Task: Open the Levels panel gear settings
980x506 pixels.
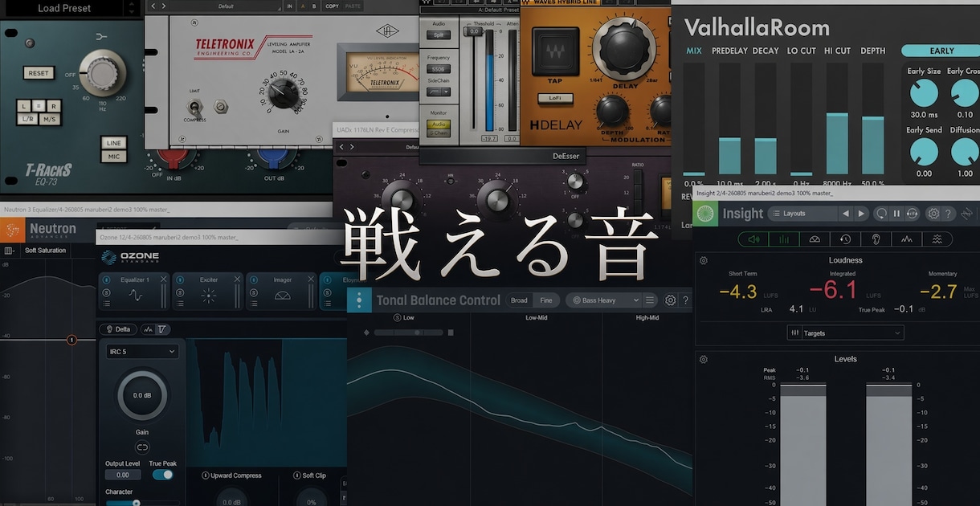Action: pyautogui.click(x=704, y=359)
